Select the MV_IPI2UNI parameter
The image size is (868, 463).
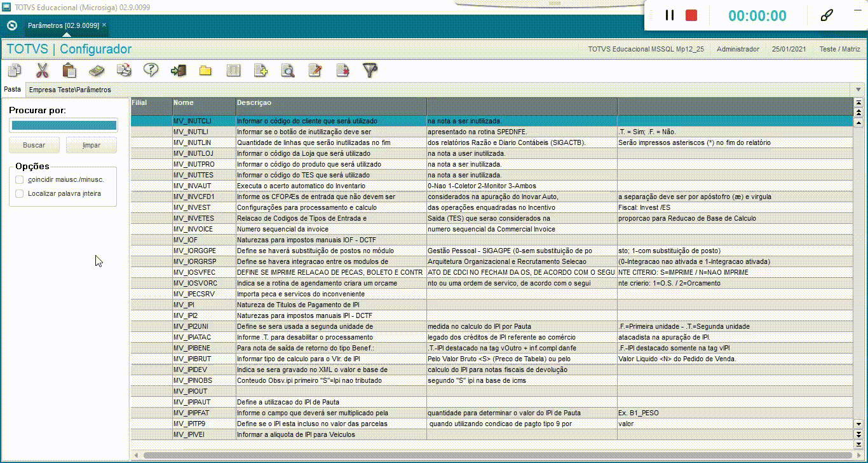pyautogui.click(x=492, y=326)
